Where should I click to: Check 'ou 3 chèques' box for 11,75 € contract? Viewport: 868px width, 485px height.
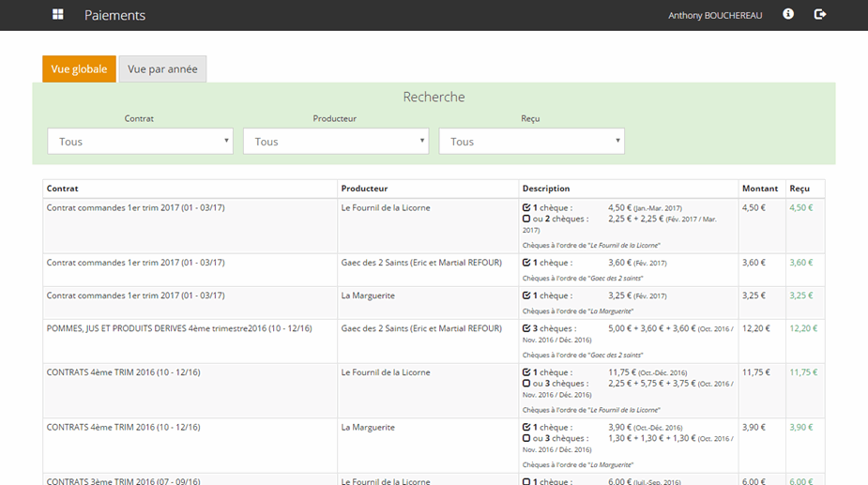click(526, 384)
